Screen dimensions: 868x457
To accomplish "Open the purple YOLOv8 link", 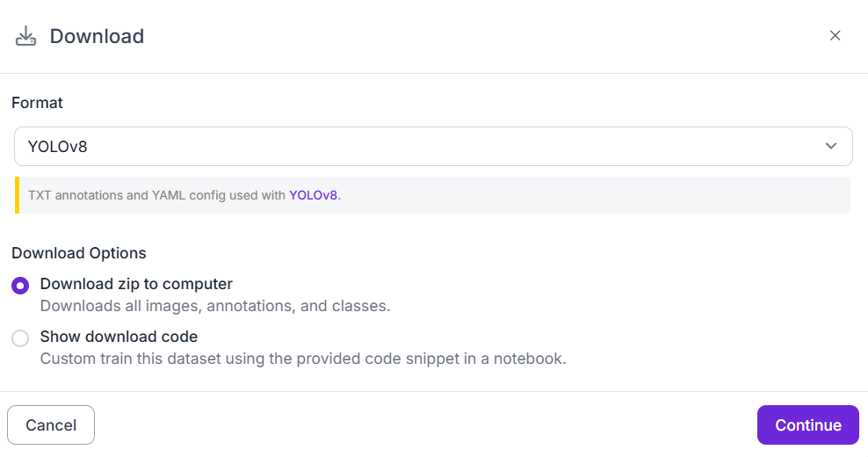I will pos(313,195).
